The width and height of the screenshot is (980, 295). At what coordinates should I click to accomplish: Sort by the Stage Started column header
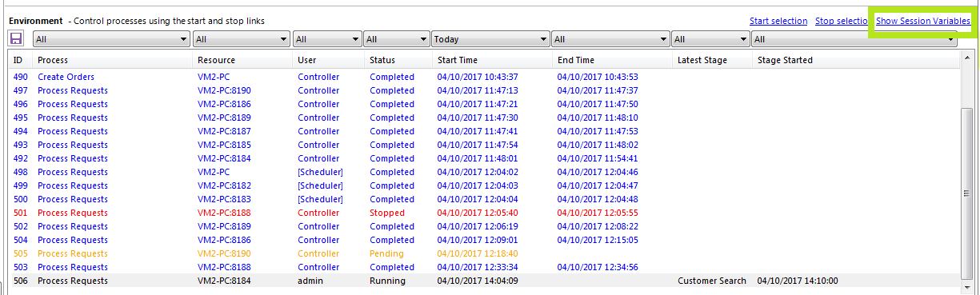(x=785, y=60)
